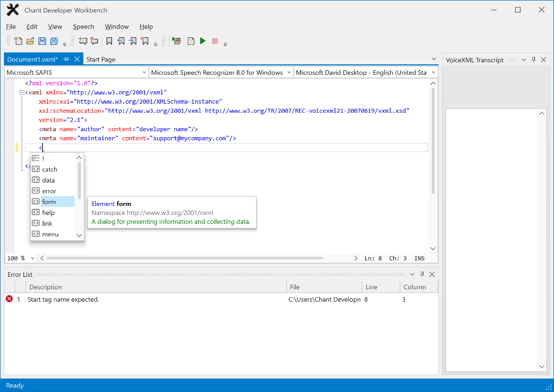Stop the VoiceXML session with the red square button

pyautogui.click(x=215, y=41)
